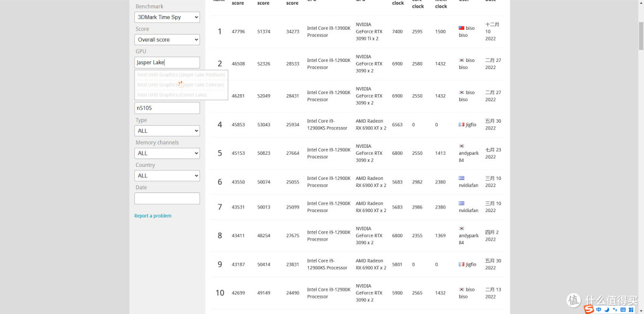Select Jasper Lake Pentium GPU suggestion
644x314 pixels.
(181, 75)
